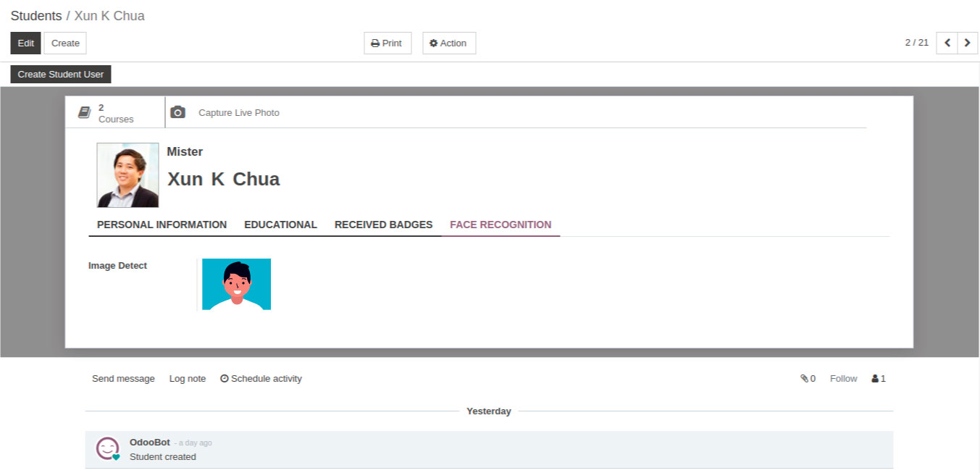Select the Received Badges tab

[x=383, y=225]
